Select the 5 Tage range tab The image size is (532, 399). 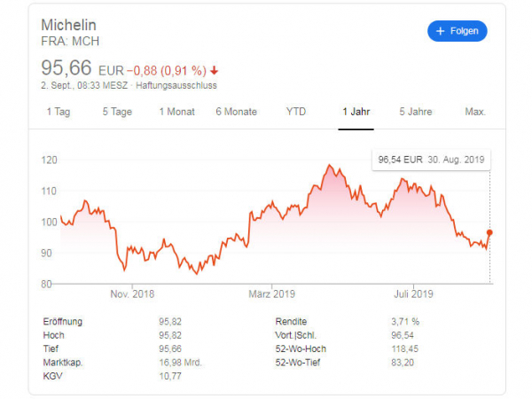click(117, 112)
